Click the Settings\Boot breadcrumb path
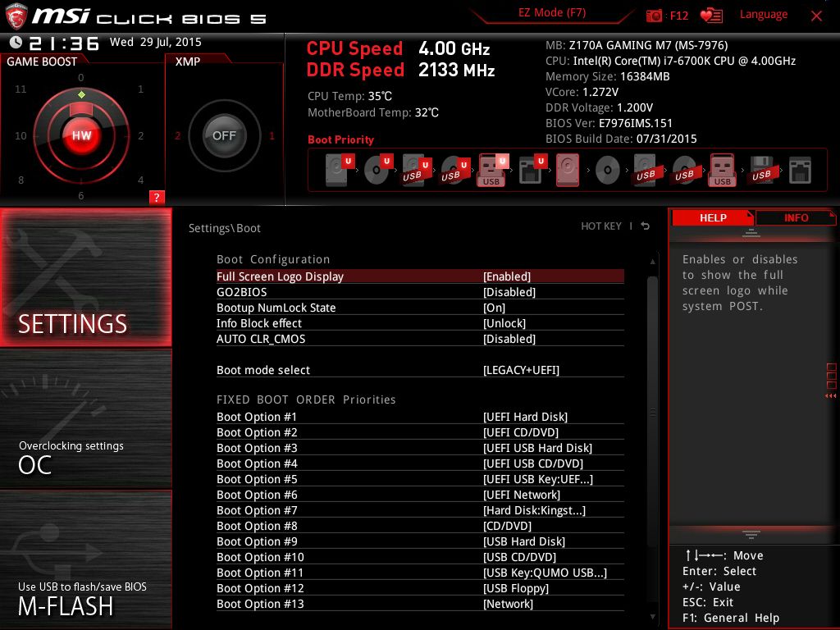840x630 pixels. point(225,228)
